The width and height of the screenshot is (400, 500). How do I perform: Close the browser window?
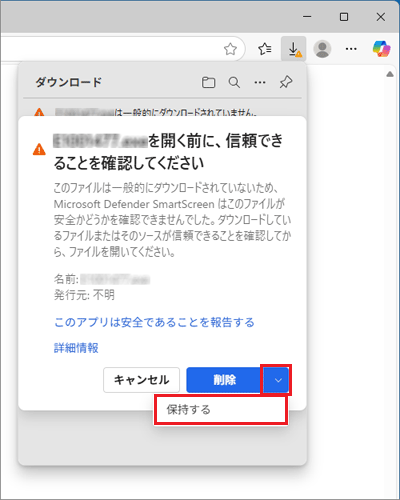tap(381, 17)
